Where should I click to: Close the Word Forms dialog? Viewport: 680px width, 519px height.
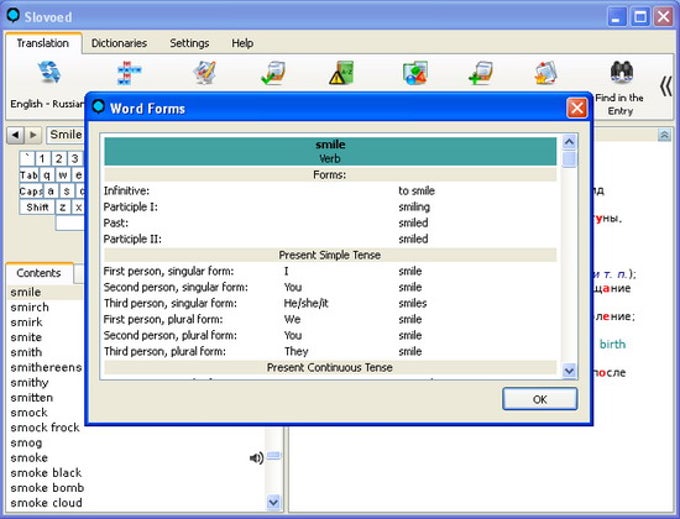(576, 108)
